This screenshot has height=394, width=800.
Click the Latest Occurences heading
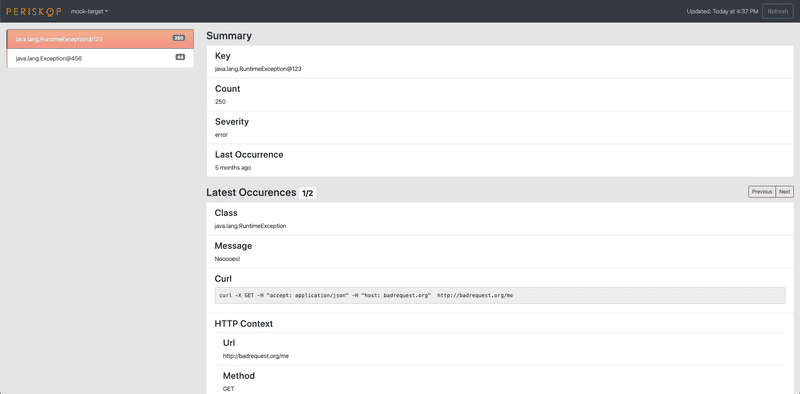[251, 192]
